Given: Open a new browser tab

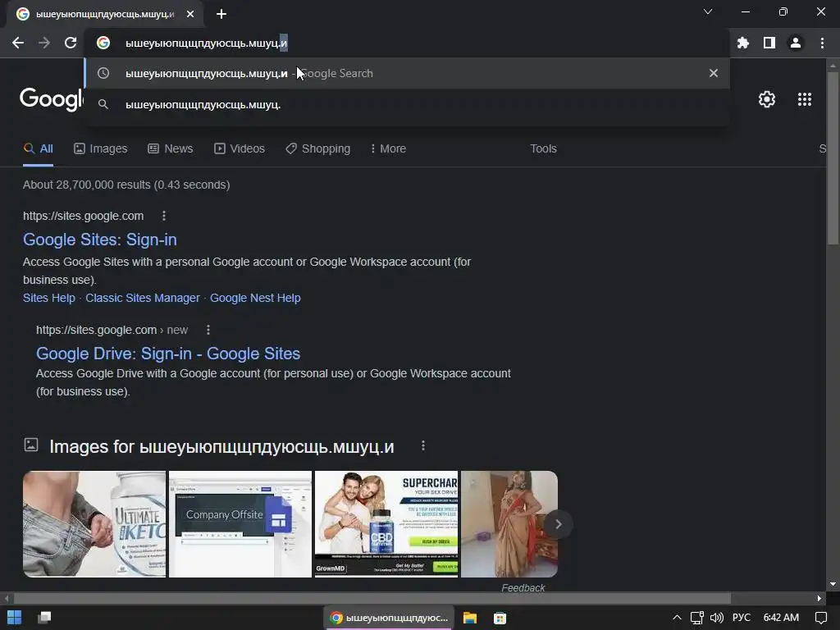Looking at the screenshot, I should pos(221,14).
